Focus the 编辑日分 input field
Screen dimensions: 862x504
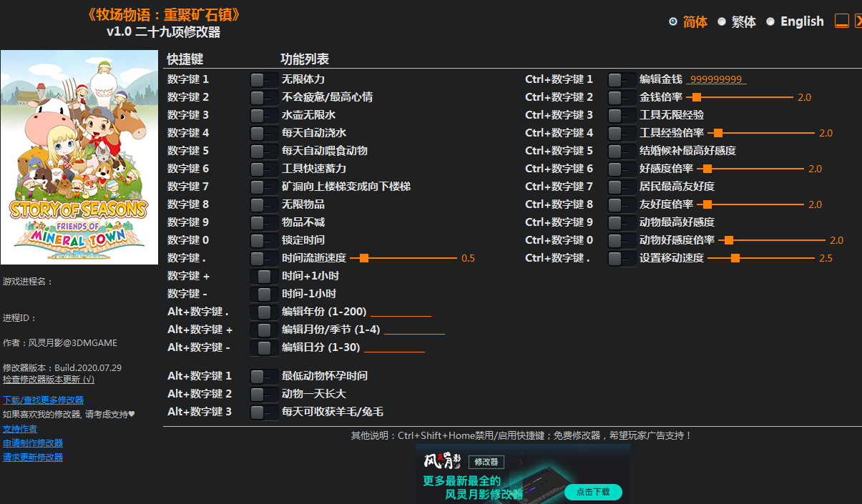pos(394,347)
